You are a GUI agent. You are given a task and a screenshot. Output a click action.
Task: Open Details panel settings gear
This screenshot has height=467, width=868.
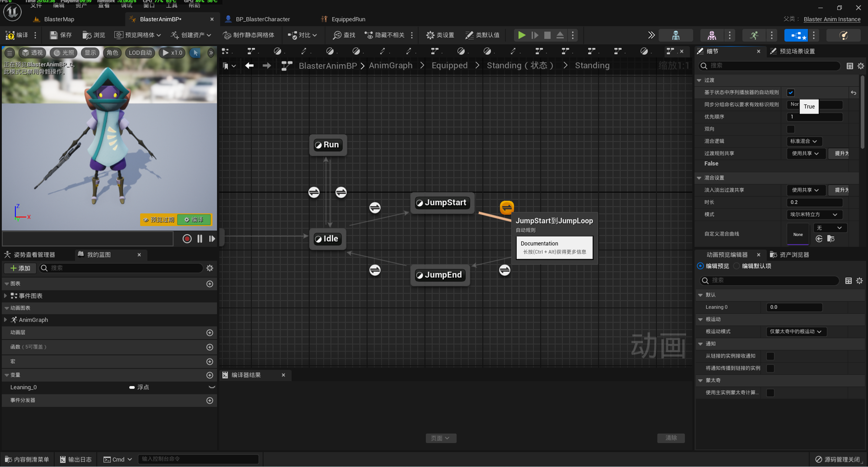point(861,66)
